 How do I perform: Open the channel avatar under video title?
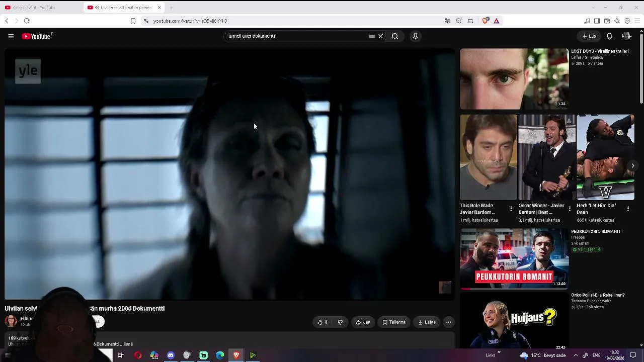point(11,321)
